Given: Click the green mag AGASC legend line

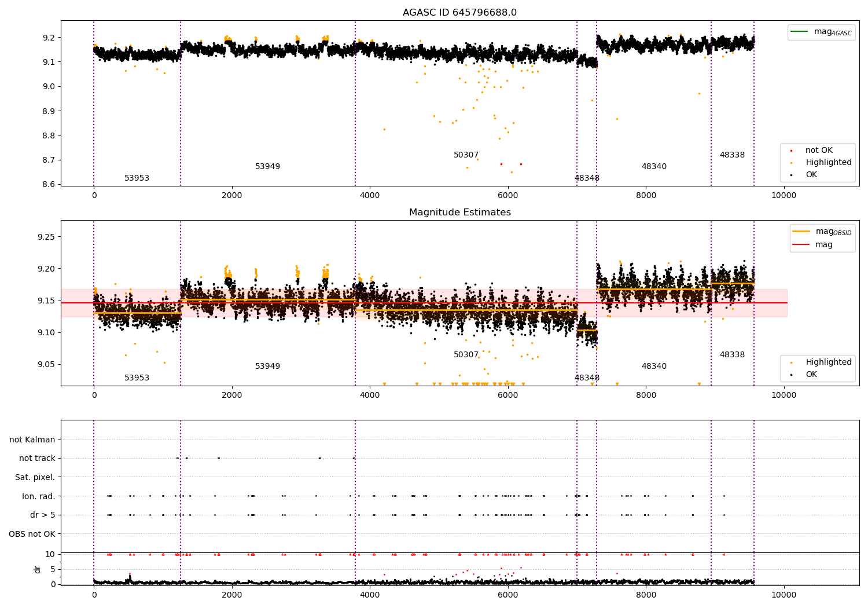Looking at the screenshot, I should click(x=799, y=32).
